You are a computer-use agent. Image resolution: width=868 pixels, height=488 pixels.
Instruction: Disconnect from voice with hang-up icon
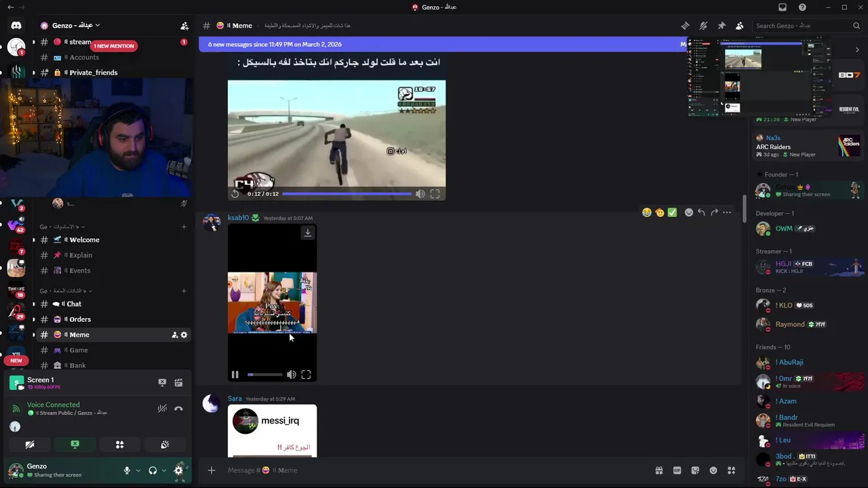(178, 409)
